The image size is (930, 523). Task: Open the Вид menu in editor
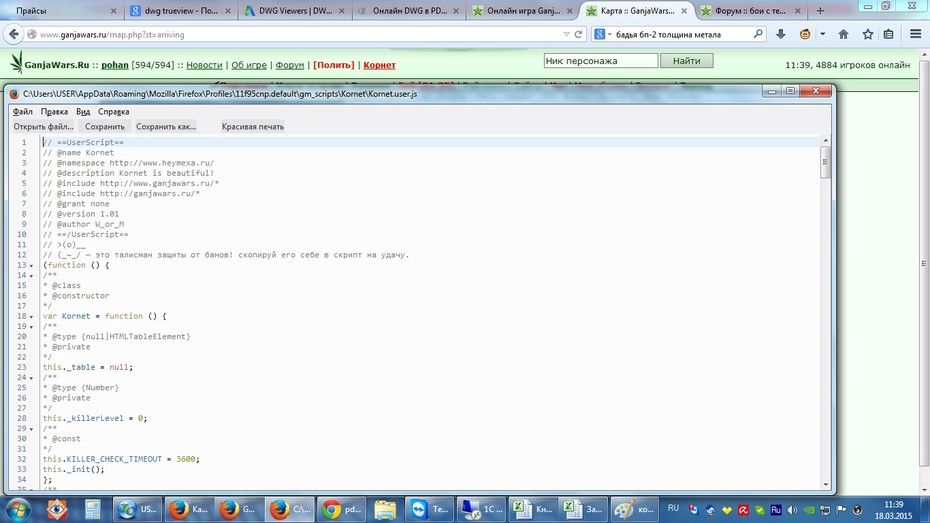pos(83,111)
